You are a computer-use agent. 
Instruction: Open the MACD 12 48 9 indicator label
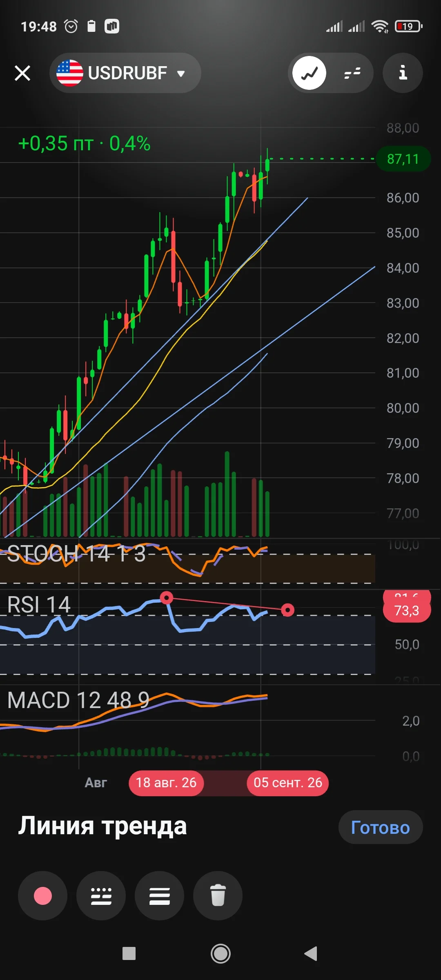[78, 700]
